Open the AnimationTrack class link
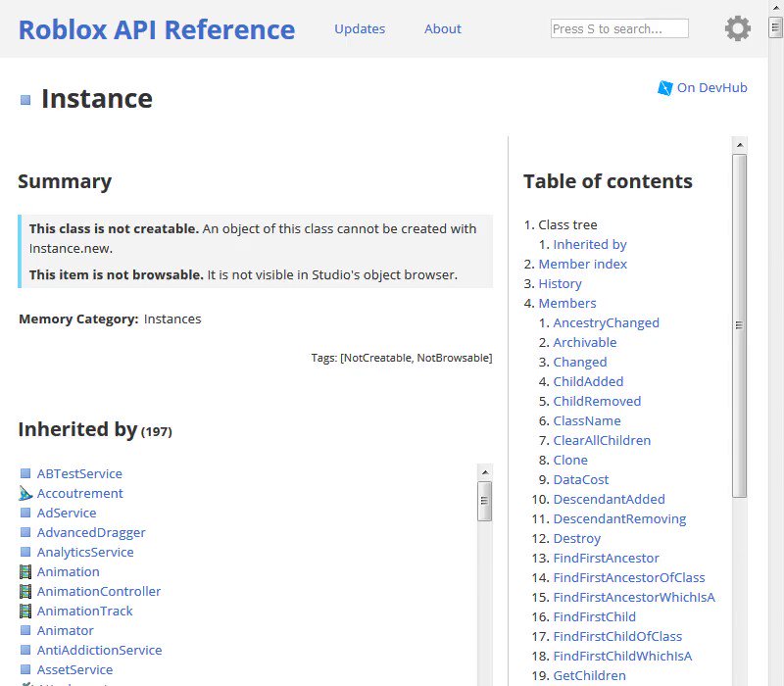The image size is (784, 686). pos(85,611)
